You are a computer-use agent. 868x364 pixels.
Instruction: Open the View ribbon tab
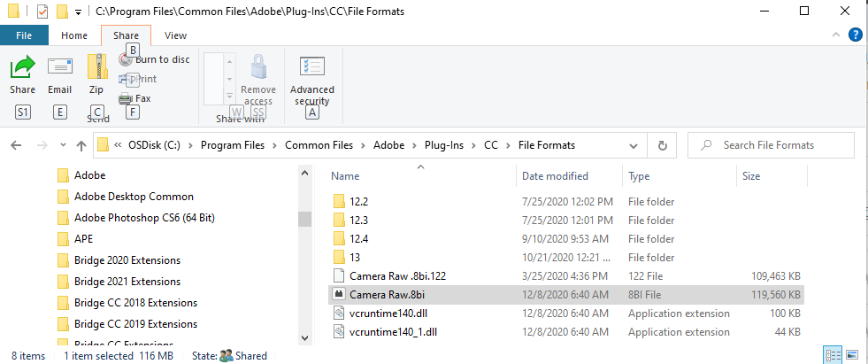point(175,35)
